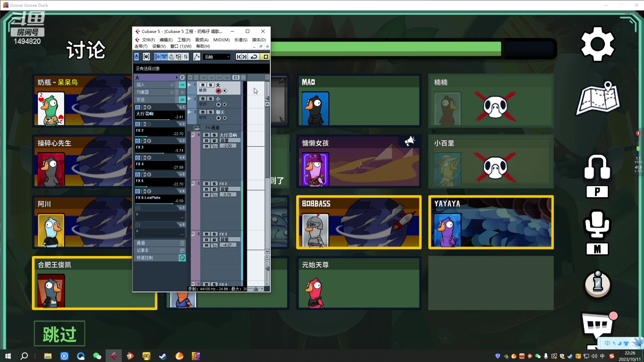
Task: Open the 后触 automation mode dropdown
Action: (217, 57)
